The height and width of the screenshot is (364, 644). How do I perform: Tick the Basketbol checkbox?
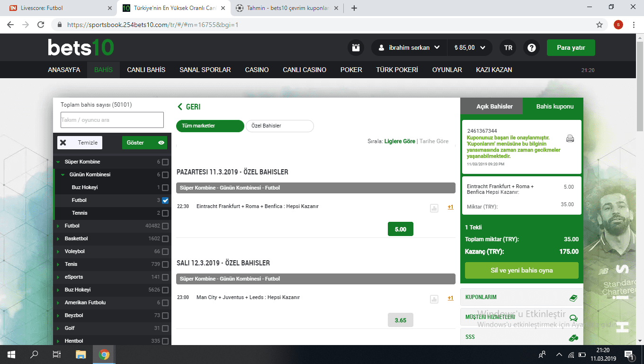pyautogui.click(x=165, y=239)
